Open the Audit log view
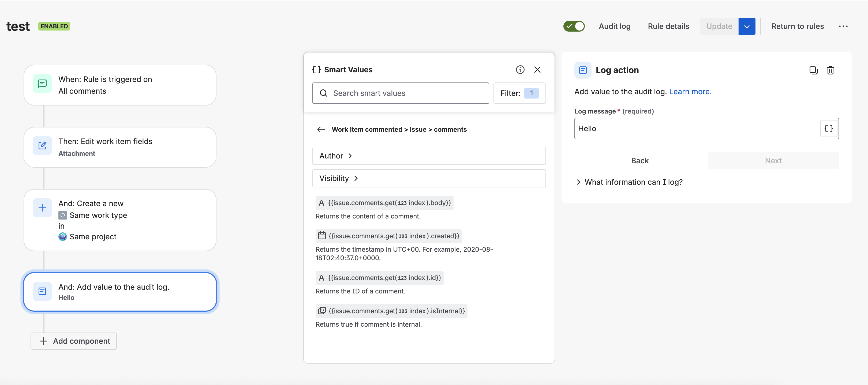Viewport: 868px width, 385px height. 614,26
